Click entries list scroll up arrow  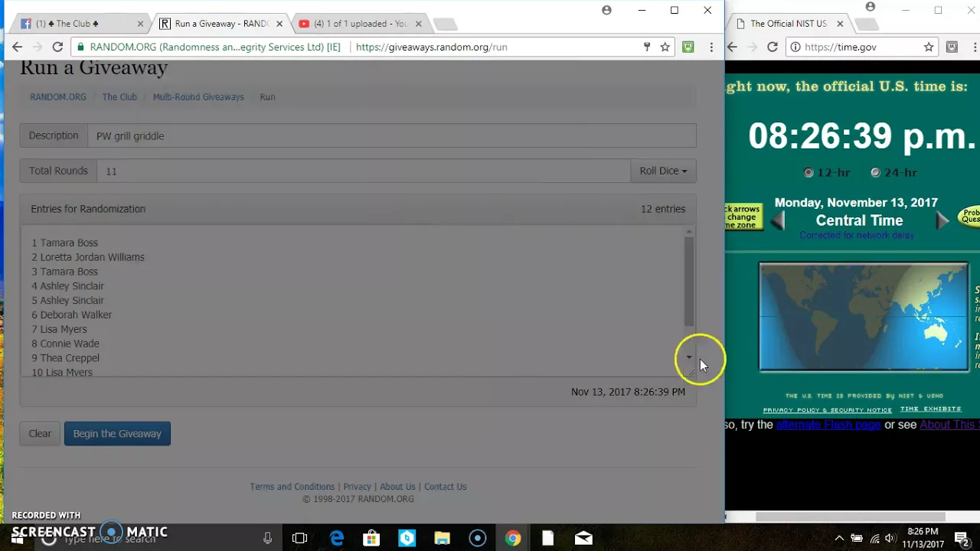pos(689,231)
